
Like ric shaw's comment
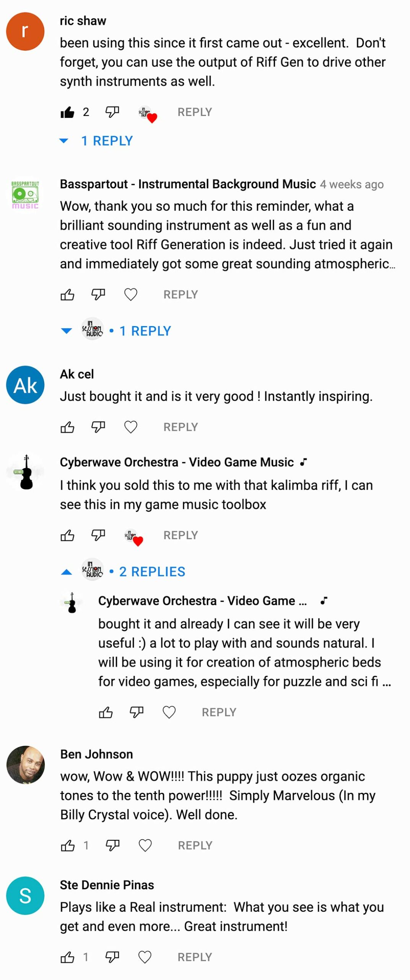coord(67,112)
